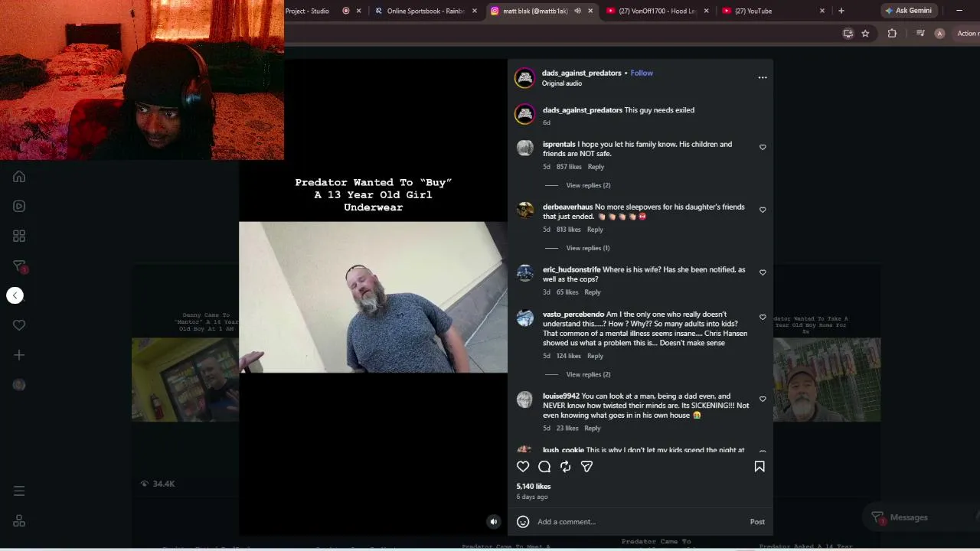Repost using the circular arrows icon
The width and height of the screenshot is (980, 551).
(565, 466)
